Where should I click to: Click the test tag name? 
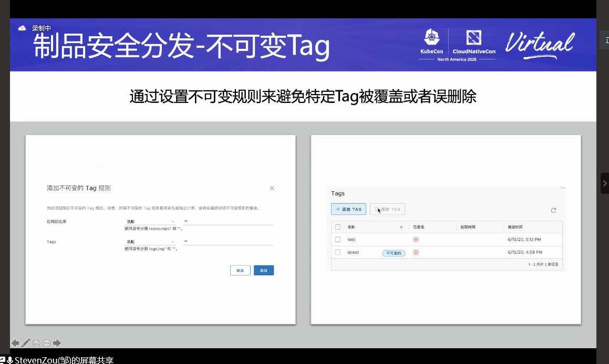[x=352, y=240]
